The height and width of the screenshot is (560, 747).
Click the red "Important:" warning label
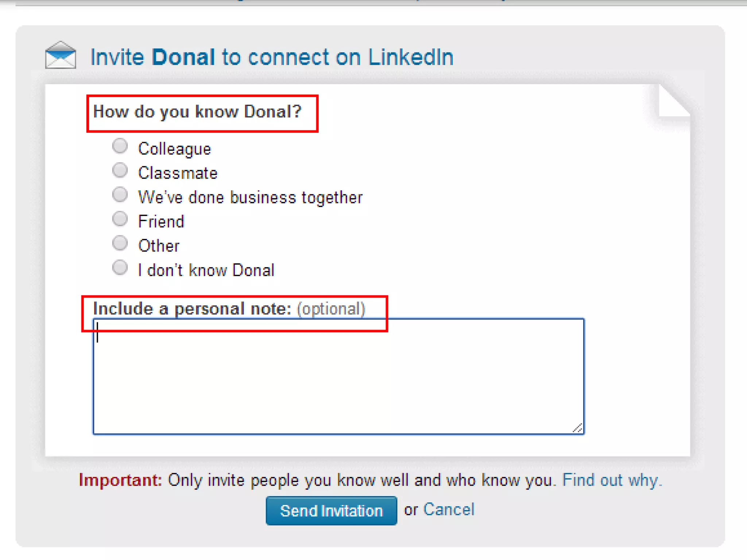[x=120, y=480]
